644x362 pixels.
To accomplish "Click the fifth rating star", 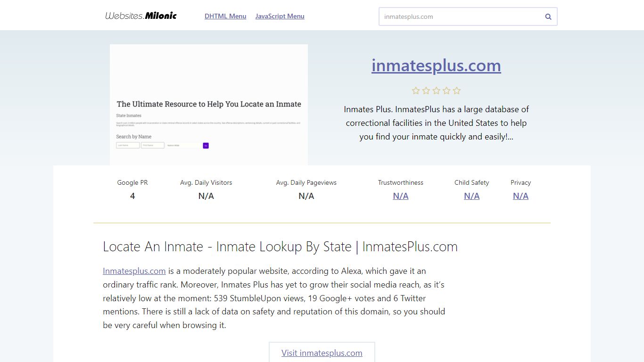I will (456, 90).
